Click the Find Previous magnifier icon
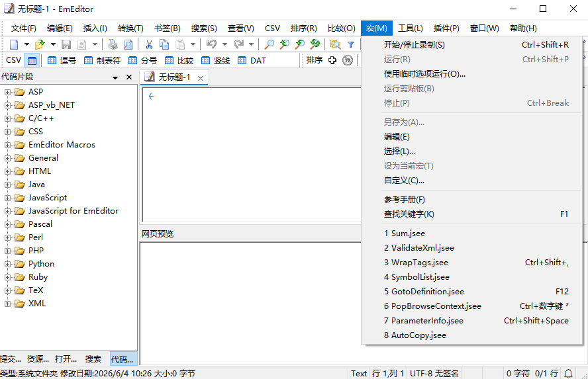This screenshot has height=379, width=588. [284, 44]
